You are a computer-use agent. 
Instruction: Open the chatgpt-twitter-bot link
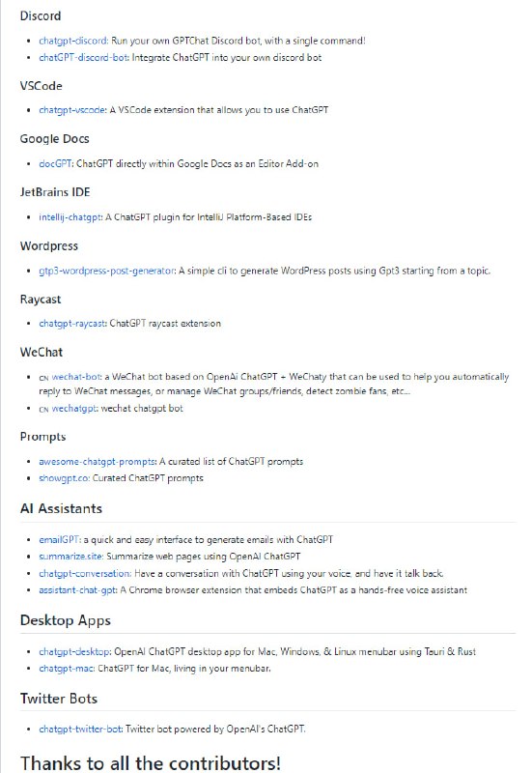(81, 729)
